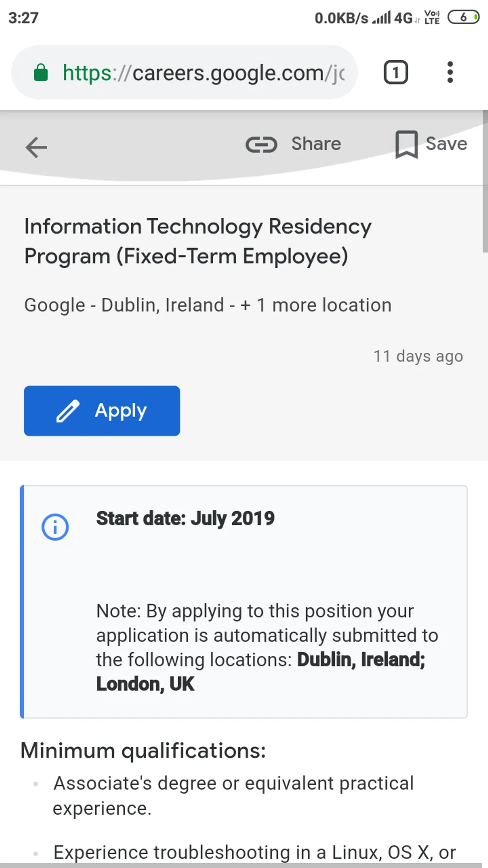Expand the "+ 1 more location" text
The image size is (488, 868).
[x=316, y=305]
